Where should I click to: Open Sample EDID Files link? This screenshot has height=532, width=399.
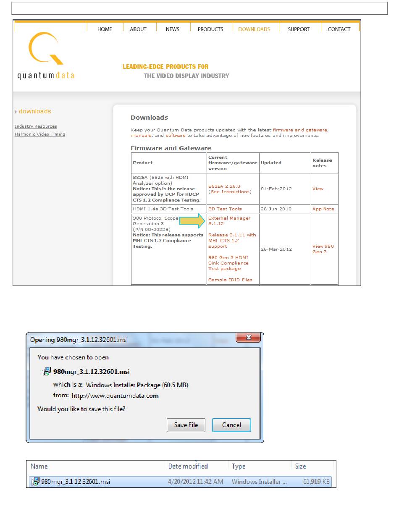(x=230, y=280)
